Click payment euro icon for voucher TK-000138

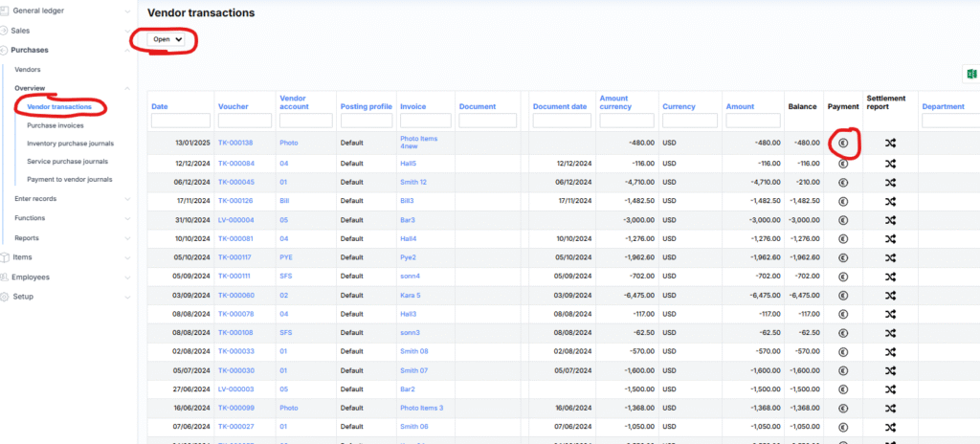click(x=842, y=143)
